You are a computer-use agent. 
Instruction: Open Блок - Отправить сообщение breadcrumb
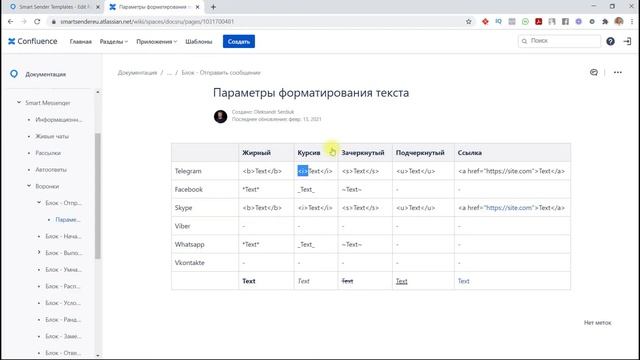tap(221, 73)
